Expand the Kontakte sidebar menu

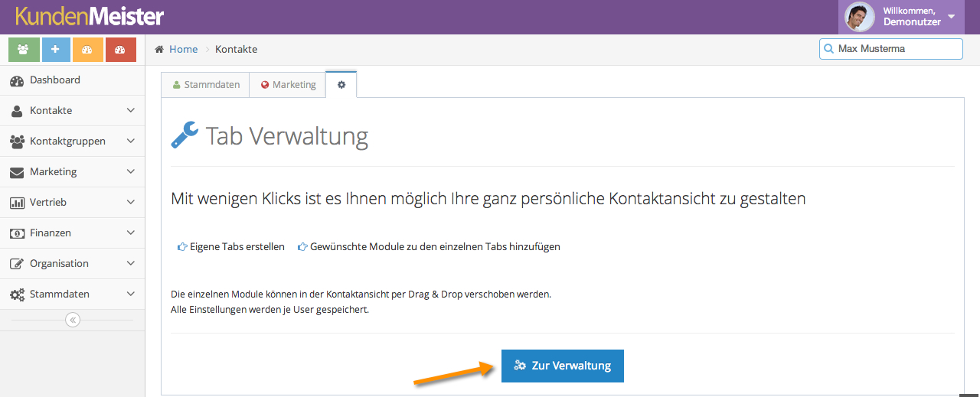[72, 111]
